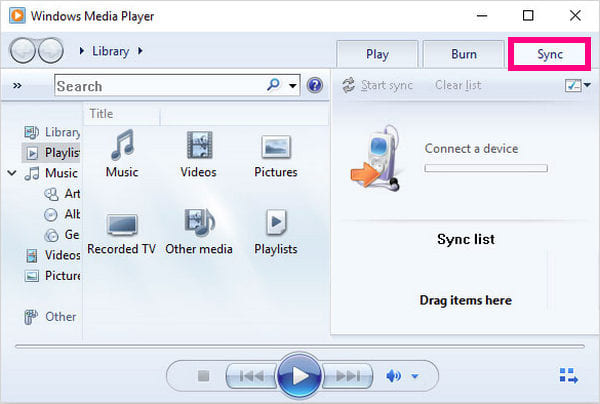Click the Windows Media Player title icon
This screenshot has width=600, height=404.
17,16
